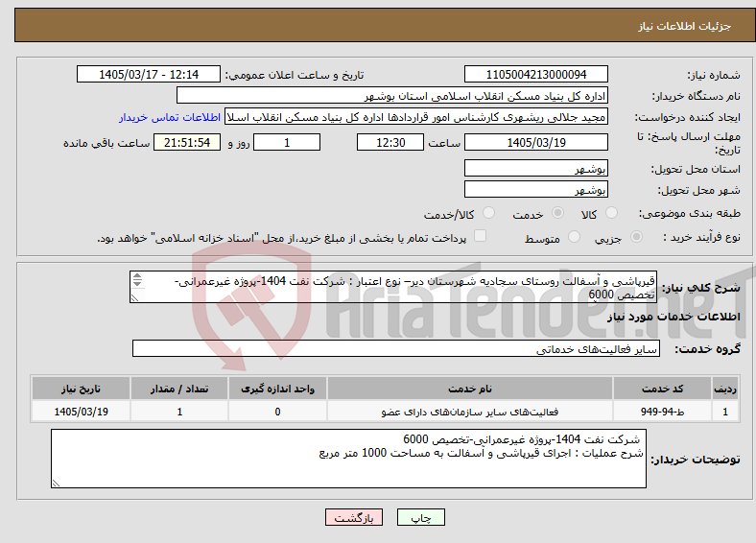The image size is (756, 543).
Task: Click the اطلاعات خدمات مورد نیاز heading
Action: 673,317
